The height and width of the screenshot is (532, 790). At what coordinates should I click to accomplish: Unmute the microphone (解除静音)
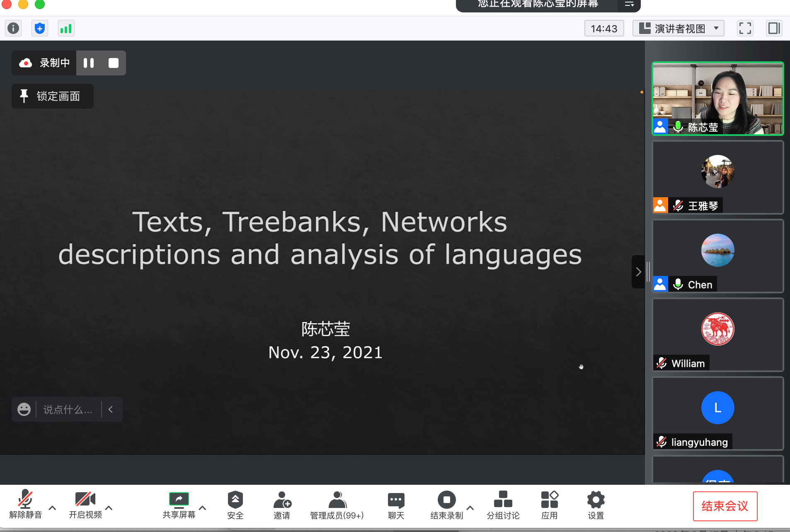click(25, 505)
